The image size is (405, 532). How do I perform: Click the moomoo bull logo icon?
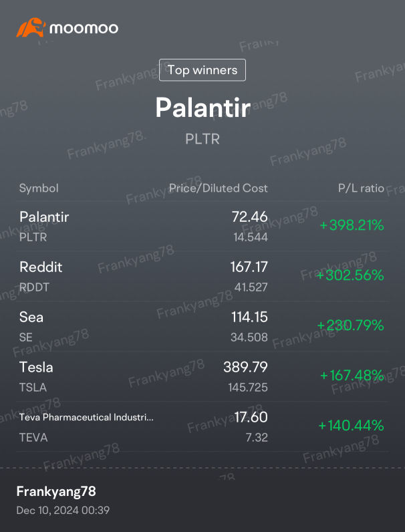(x=31, y=27)
